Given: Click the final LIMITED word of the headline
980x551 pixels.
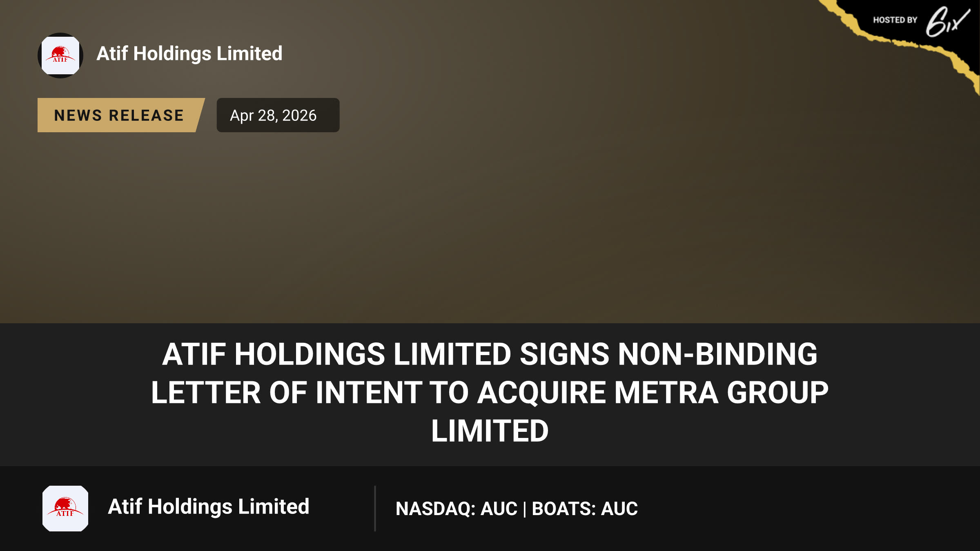Looking at the screenshot, I should 490,431.
